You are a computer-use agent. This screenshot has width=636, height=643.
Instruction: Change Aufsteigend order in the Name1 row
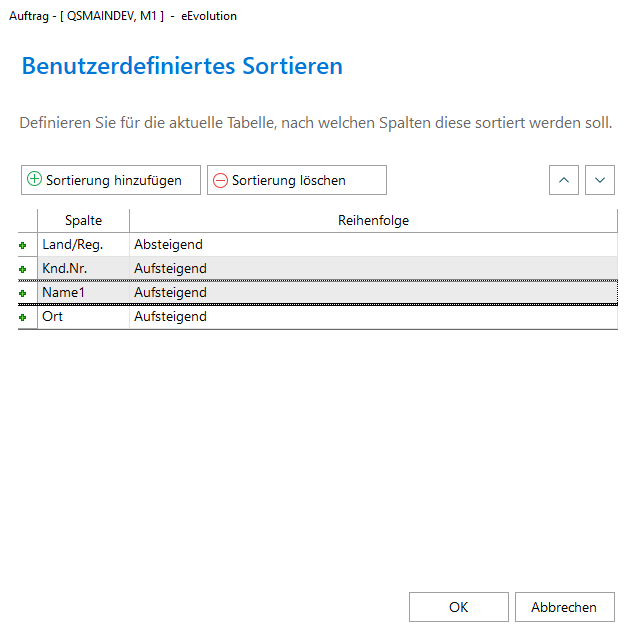[x=372, y=292]
